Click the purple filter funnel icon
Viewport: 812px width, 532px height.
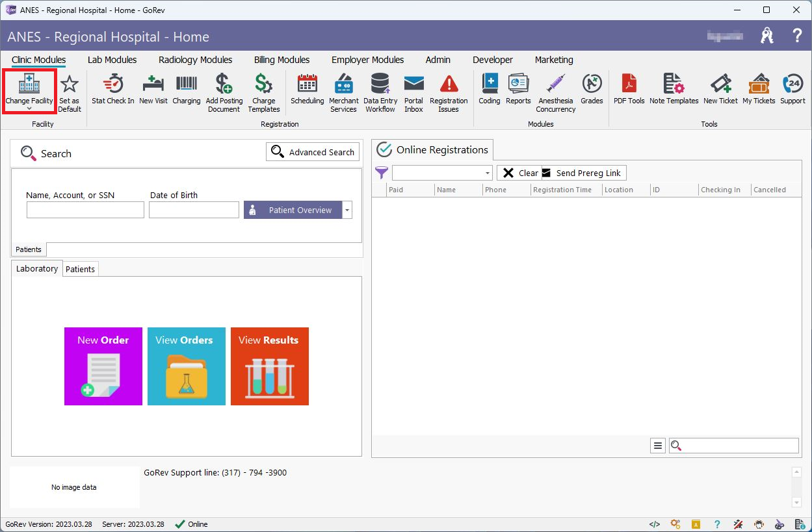click(x=382, y=173)
